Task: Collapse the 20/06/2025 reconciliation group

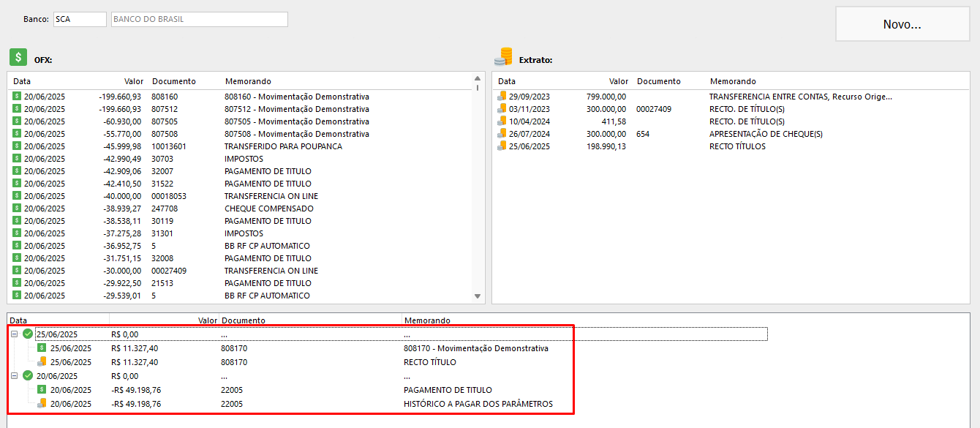Action: point(14,376)
